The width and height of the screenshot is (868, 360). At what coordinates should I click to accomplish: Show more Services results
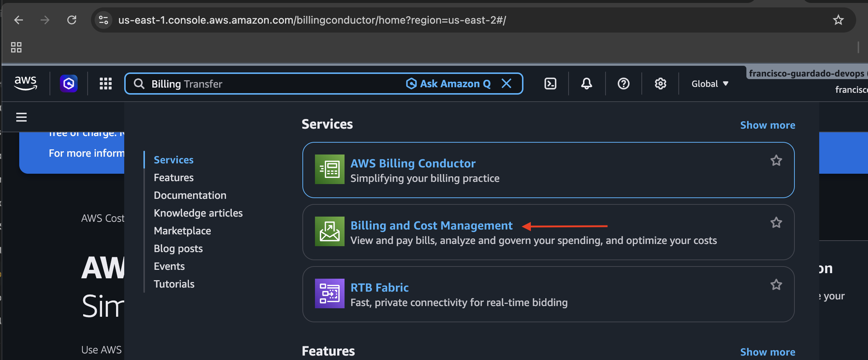click(x=768, y=125)
